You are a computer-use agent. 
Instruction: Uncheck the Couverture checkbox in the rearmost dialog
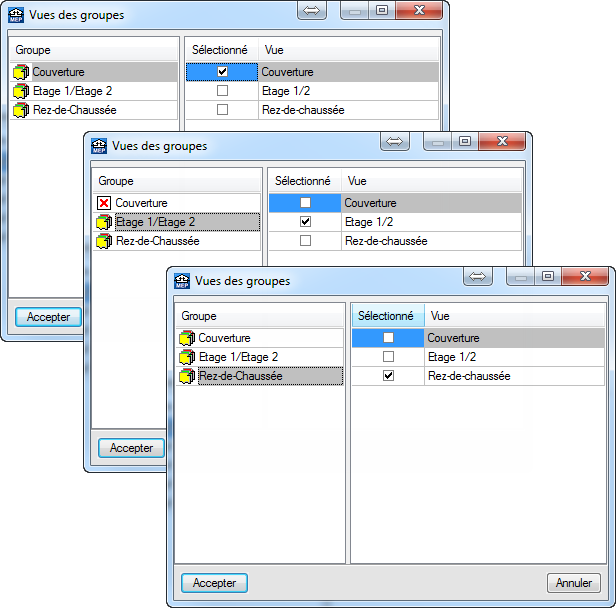coord(222,72)
